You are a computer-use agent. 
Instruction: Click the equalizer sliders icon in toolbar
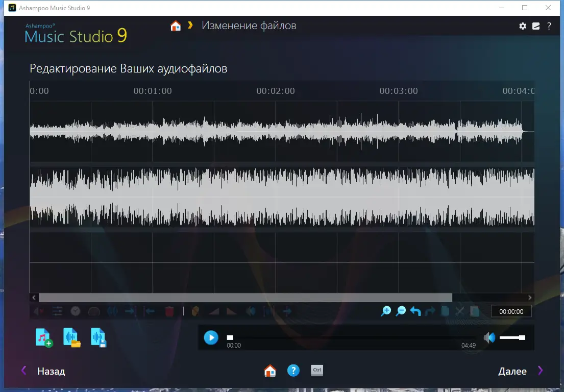click(57, 311)
